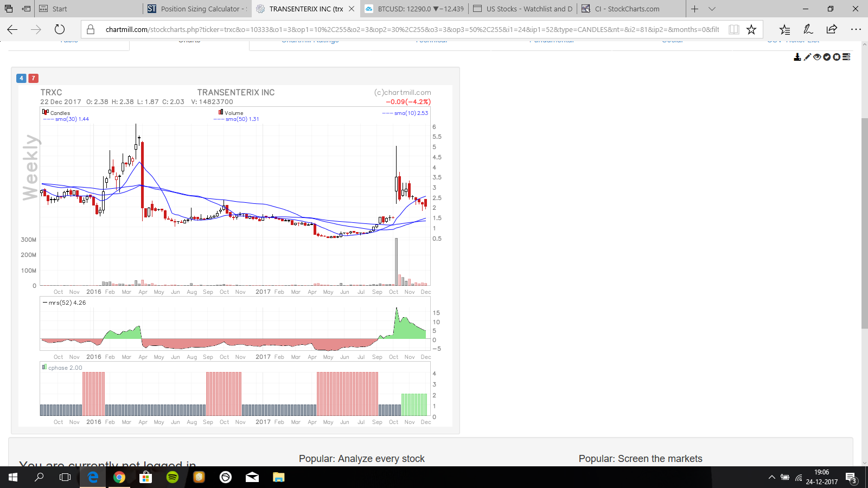Click the Edge icon on the taskbar
Viewport: 868px width, 488px height.
tap(93, 477)
